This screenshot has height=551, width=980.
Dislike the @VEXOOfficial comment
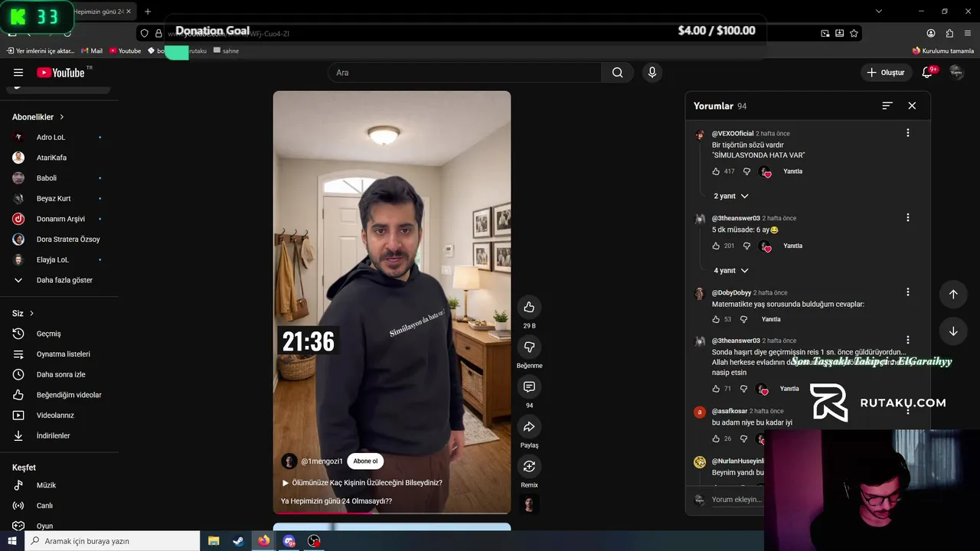tap(746, 171)
